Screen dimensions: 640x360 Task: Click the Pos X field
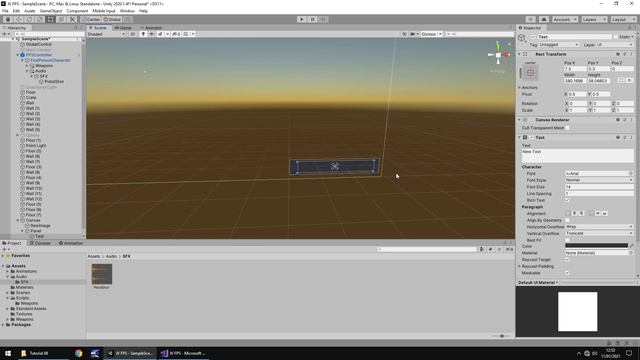pos(575,69)
